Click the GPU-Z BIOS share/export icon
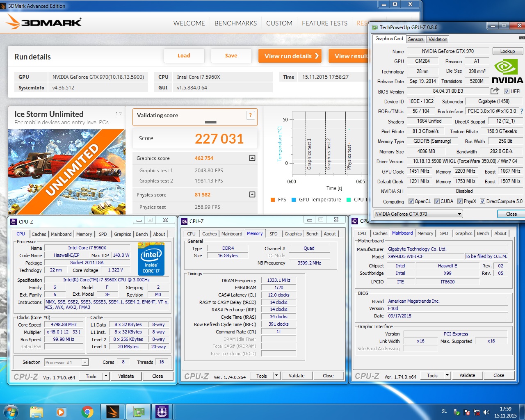 [495, 91]
